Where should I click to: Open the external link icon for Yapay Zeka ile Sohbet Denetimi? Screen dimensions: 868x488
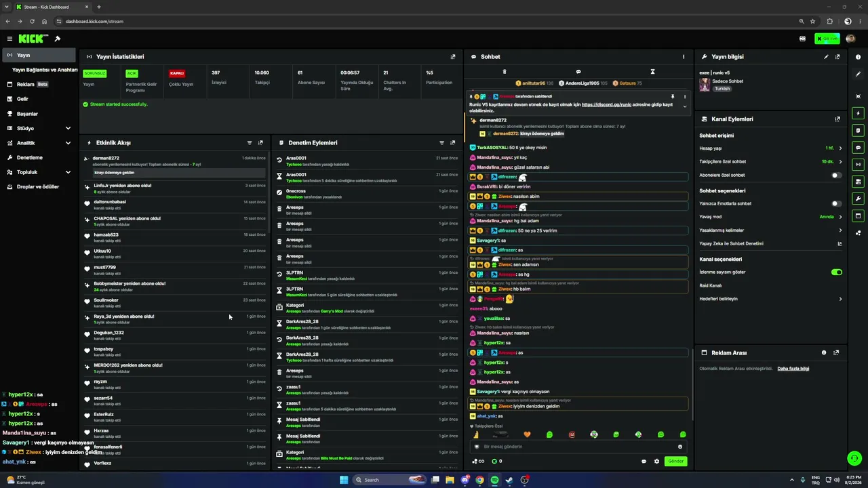[x=840, y=244]
